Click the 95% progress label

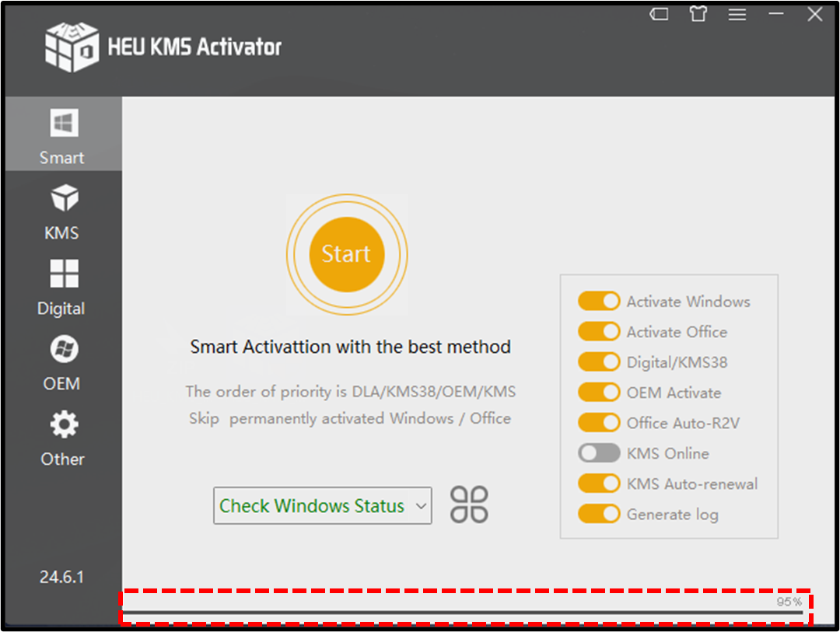coord(789,602)
